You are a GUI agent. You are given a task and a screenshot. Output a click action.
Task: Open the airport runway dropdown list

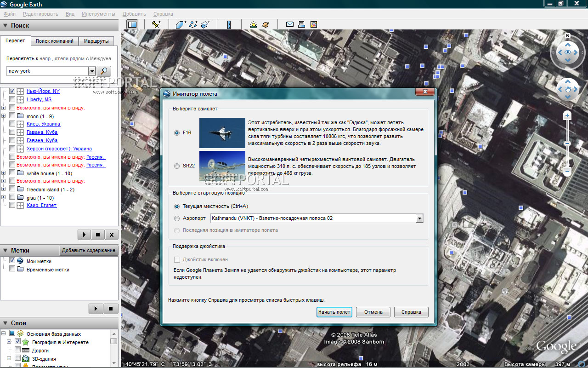coord(419,218)
